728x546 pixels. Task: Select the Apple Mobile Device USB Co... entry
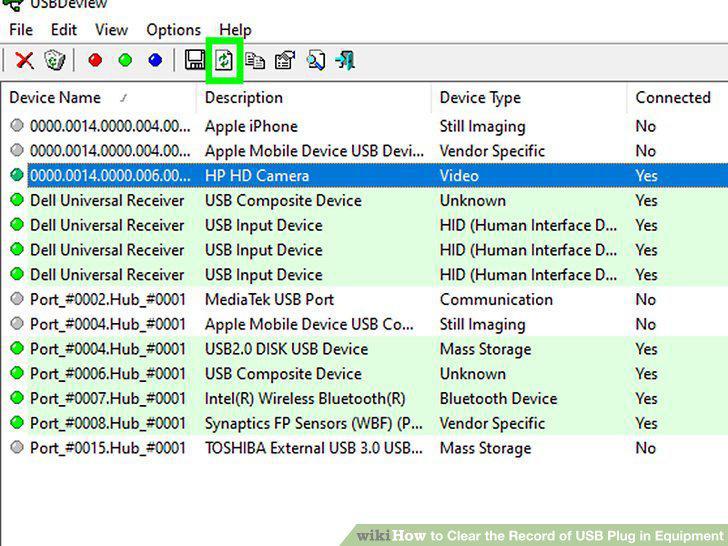pyautogui.click(x=309, y=324)
